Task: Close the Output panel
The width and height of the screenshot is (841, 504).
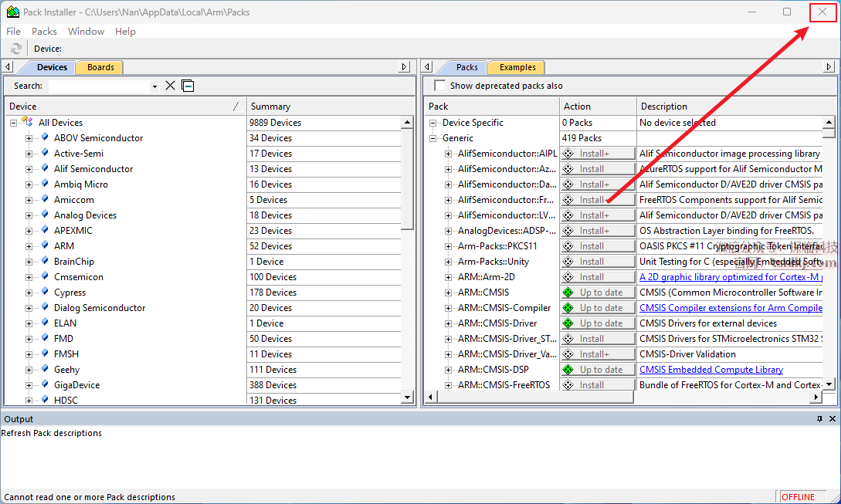Action: [833, 419]
